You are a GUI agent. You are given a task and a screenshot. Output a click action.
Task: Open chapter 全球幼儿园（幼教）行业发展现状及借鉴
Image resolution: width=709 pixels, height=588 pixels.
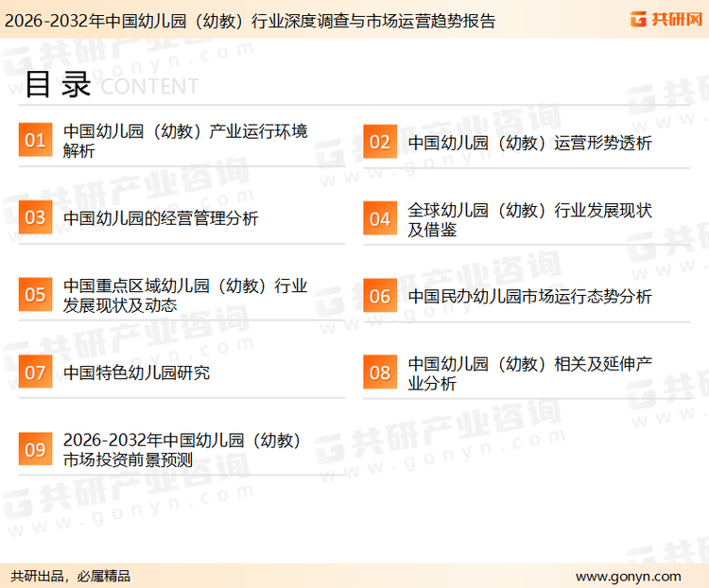point(529,219)
